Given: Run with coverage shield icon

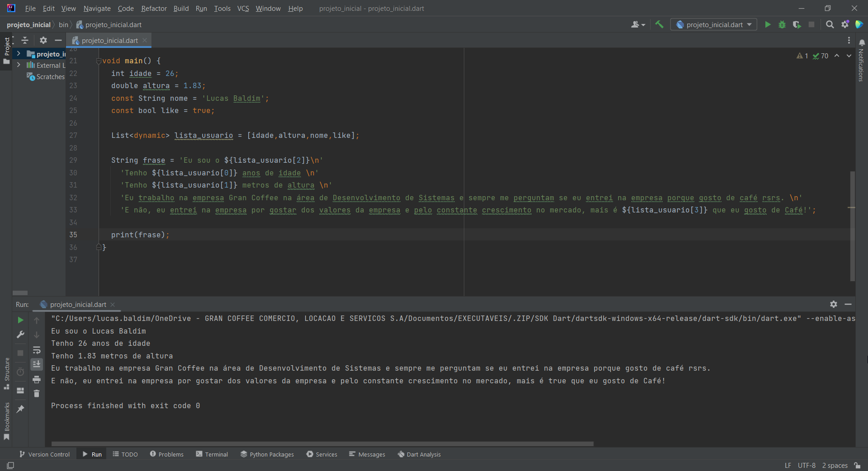Looking at the screenshot, I should pyautogui.click(x=797, y=24).
